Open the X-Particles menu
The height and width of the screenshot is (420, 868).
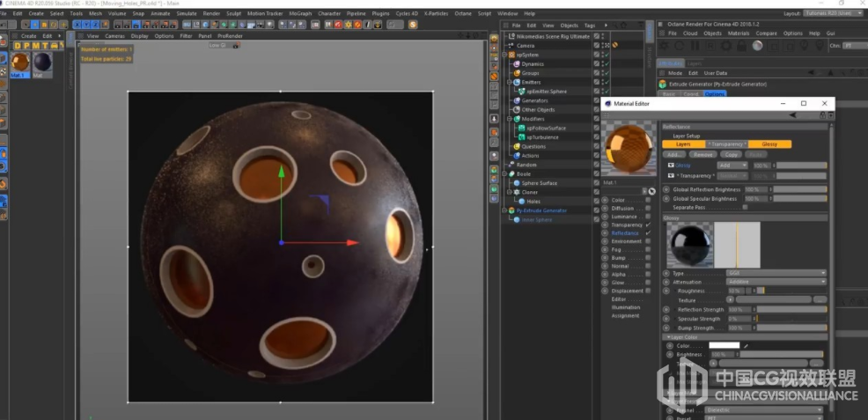437,13
